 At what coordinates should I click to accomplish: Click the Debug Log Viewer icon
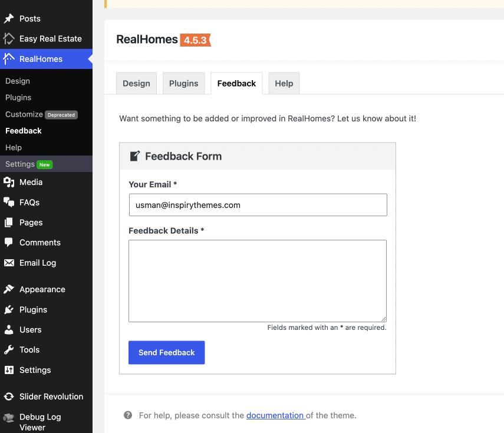tap(9, 418)
